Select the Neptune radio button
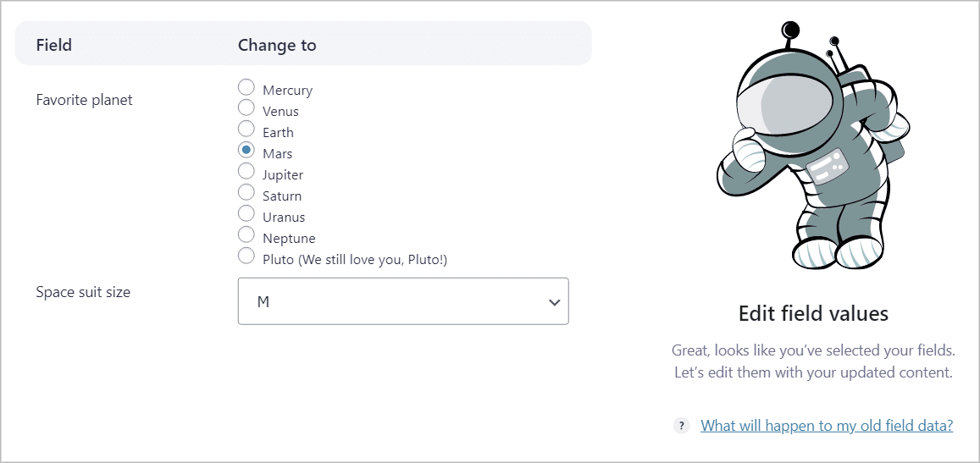This screenshot has height=463, width=980. 246,235
